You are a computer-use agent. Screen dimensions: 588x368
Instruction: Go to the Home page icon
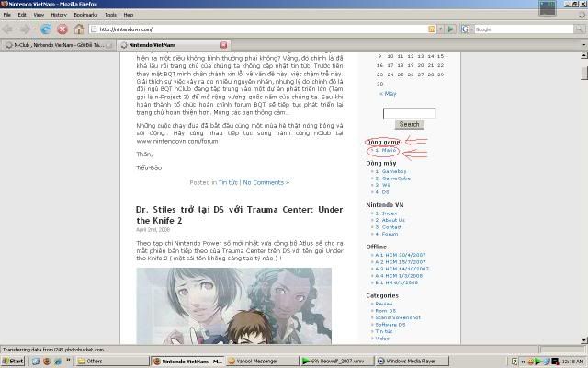point(79,29)
